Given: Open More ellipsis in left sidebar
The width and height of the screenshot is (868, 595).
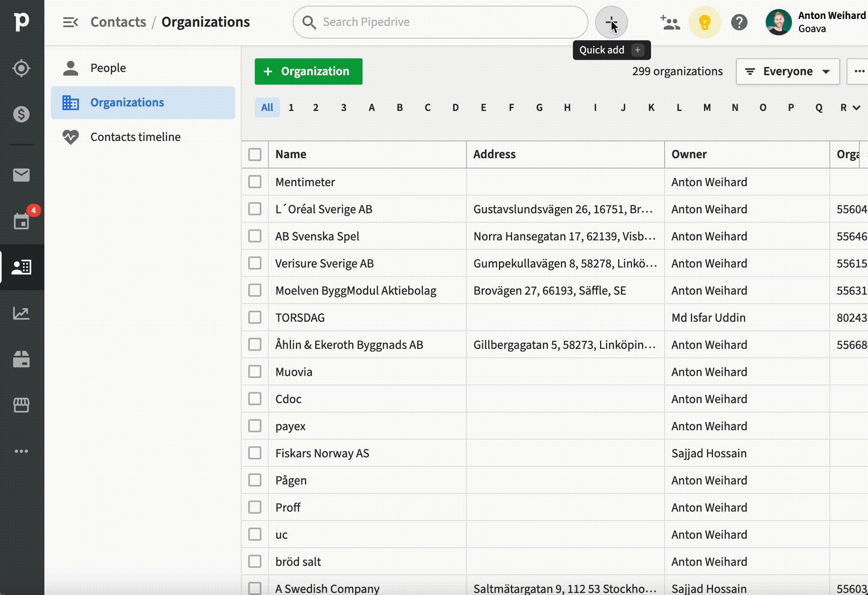Looking at the screenshot, I should point(21,451).
